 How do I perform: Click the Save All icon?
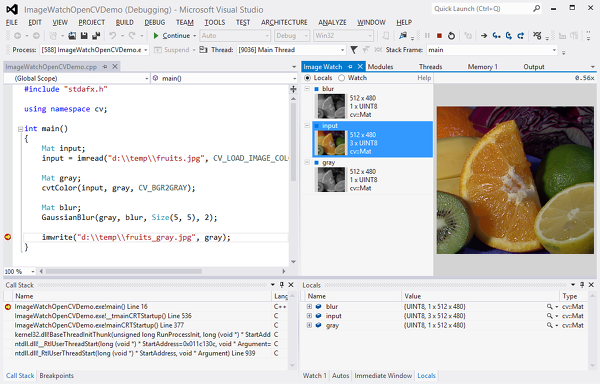(x=96, y=36)
